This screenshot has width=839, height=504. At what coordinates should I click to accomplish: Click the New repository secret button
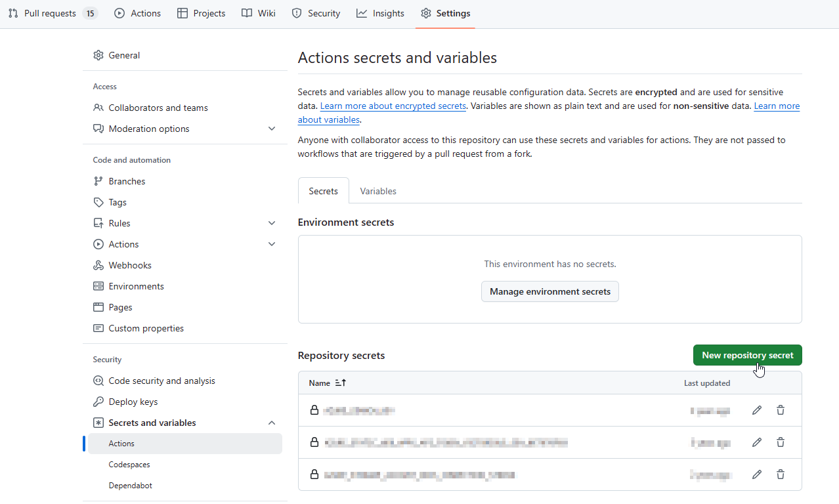747,354
